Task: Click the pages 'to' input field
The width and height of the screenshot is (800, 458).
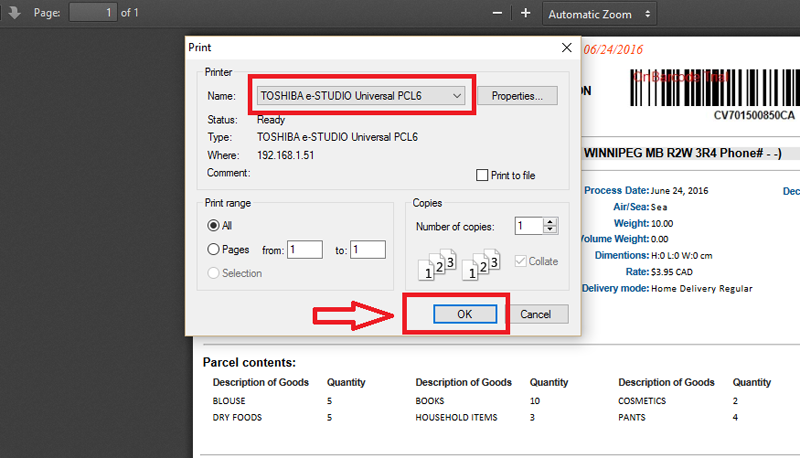Action: (367, 250)
